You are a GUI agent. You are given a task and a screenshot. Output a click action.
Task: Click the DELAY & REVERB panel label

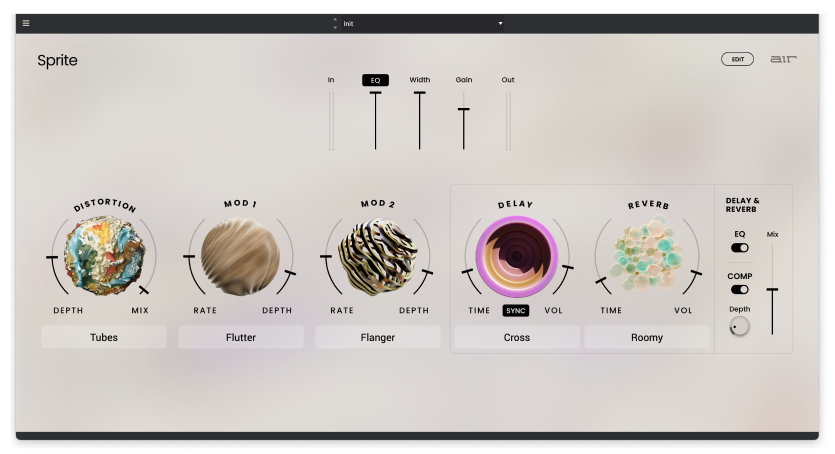click(x=742, y=205)
